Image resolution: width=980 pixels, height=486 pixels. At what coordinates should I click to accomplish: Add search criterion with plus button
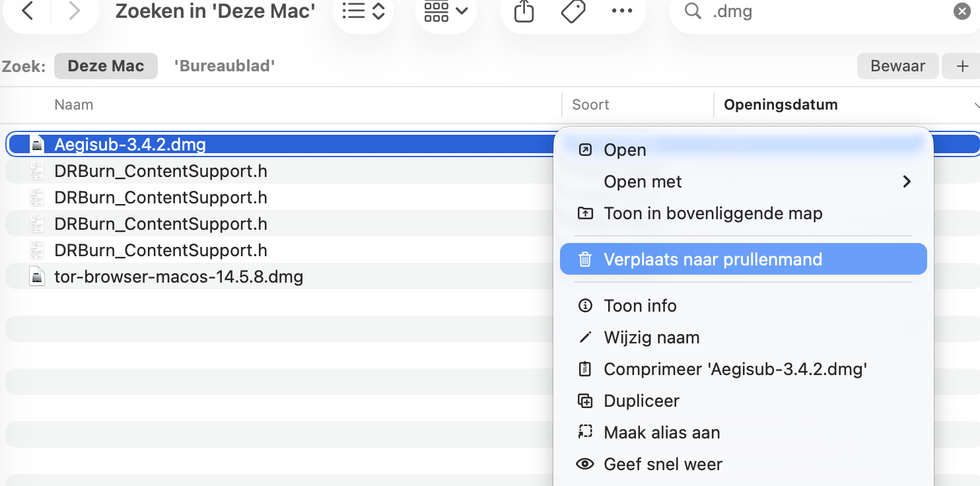[x=962, y=66]
